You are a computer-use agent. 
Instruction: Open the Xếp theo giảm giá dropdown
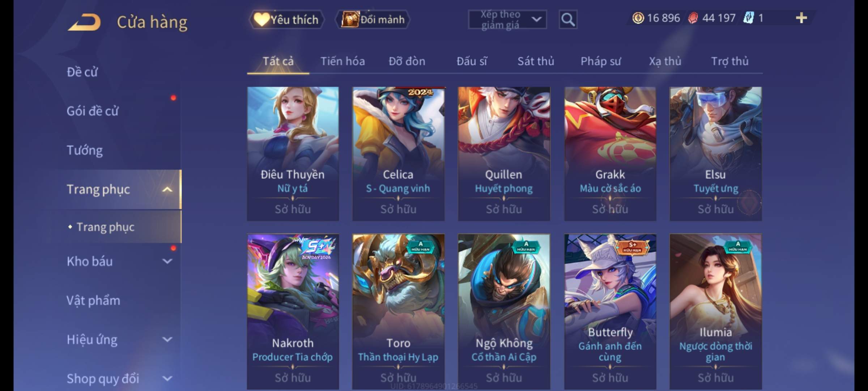(x=507, y=19)
